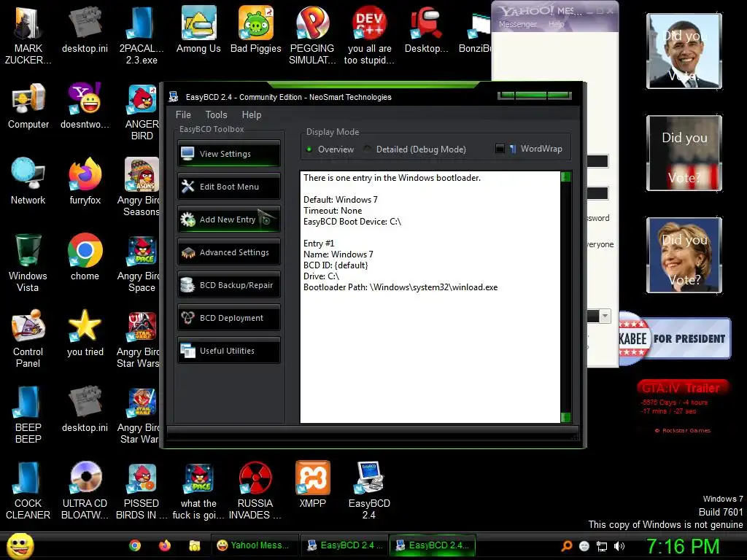
Task: Enable the WordWrap checkbox
Action: pos(500,149)
